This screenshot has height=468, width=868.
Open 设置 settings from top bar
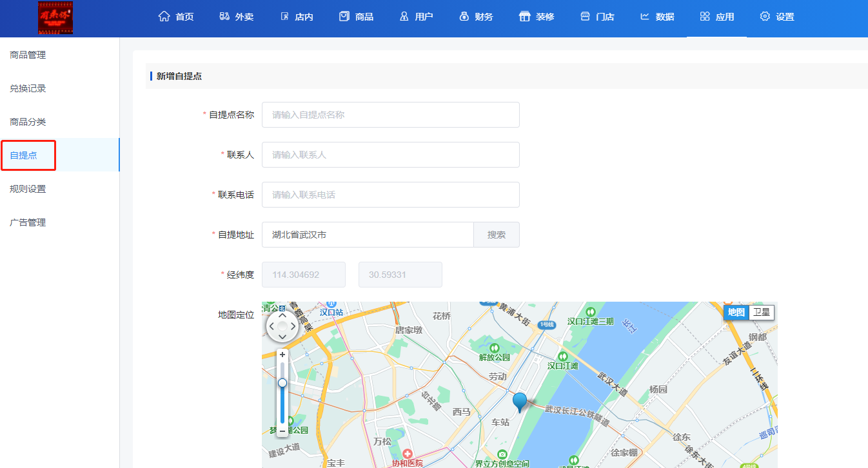point(777,17)
